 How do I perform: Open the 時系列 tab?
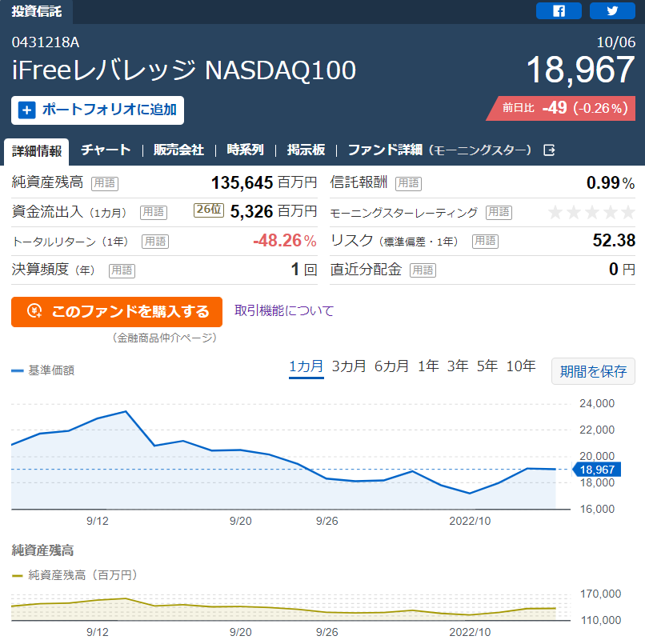click(245, 150)
